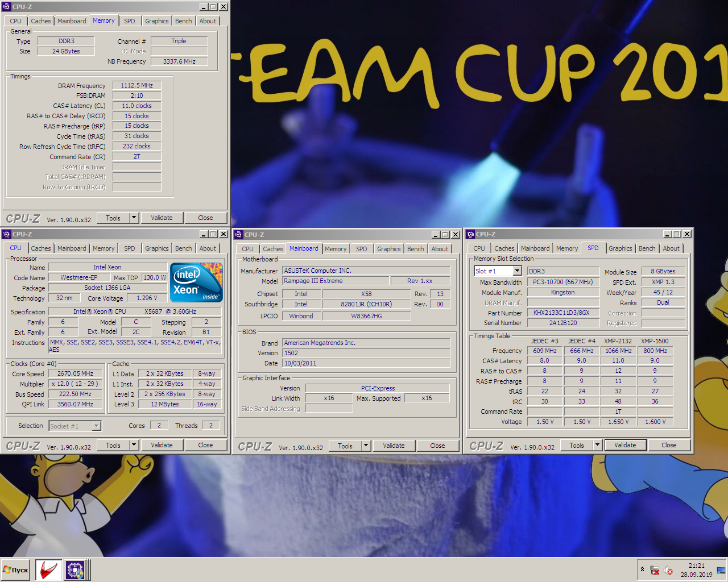Click Core Speed value 2670.05 MHz
Screen dimensions: 728x582
click(x=75, y=373)
